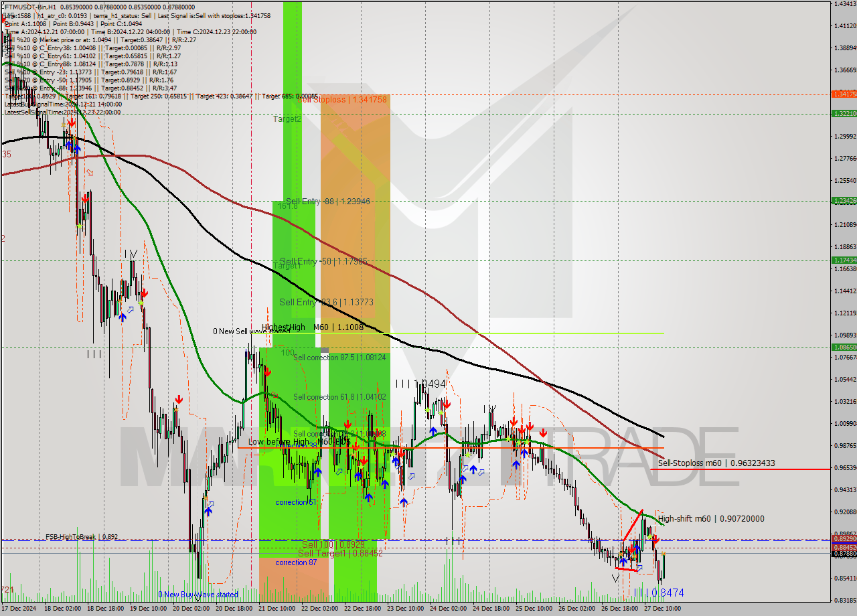Click the 'I I I 0.8474' wave label
The width and height of the screenshot is (857, 616).
pyautogui.click(x=659, y=593)
